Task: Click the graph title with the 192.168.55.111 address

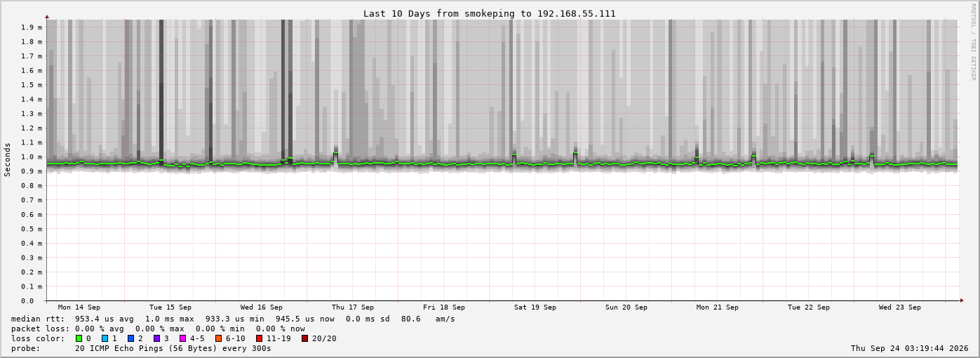Action: coord(489,13)
